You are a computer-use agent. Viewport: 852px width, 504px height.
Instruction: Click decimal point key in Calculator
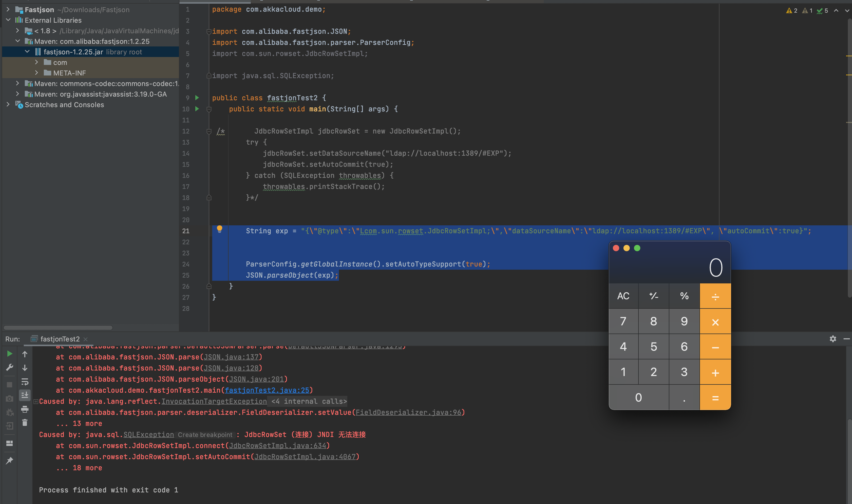tap(684, 397)
